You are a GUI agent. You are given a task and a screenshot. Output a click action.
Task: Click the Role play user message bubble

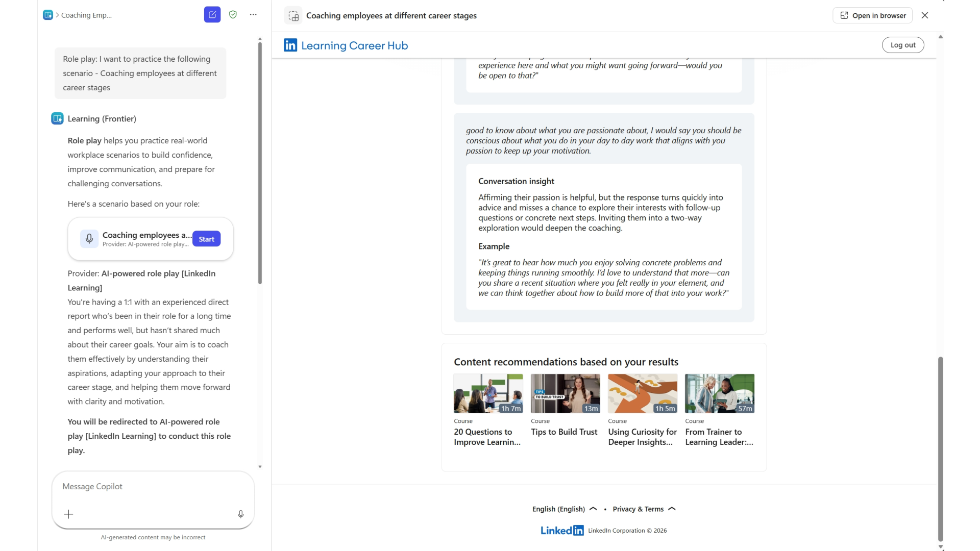point(140,73)
